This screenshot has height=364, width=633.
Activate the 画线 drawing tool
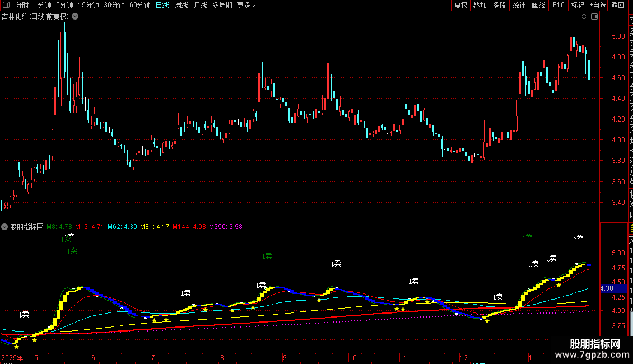(x=538, y=5)
